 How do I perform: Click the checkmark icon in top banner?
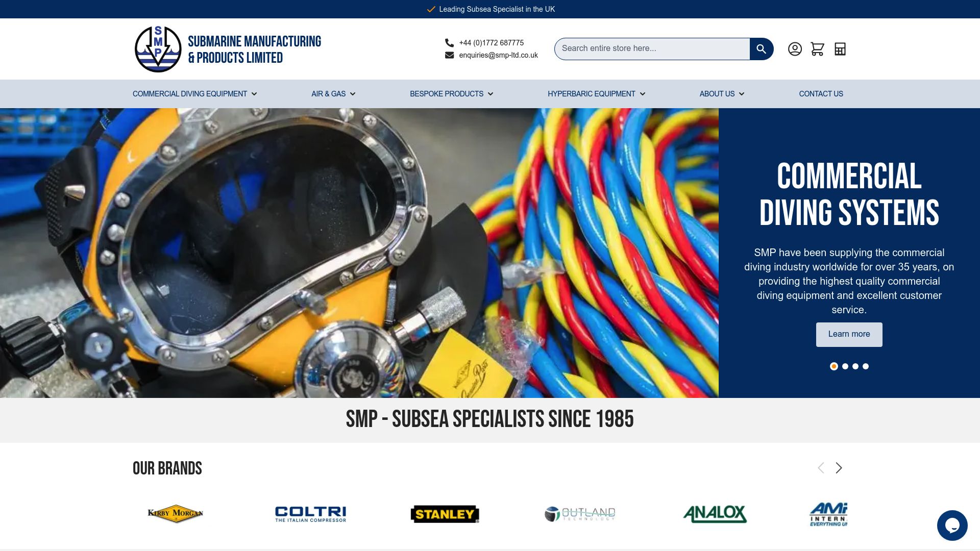pyautogui.click(x=431, y=9)
